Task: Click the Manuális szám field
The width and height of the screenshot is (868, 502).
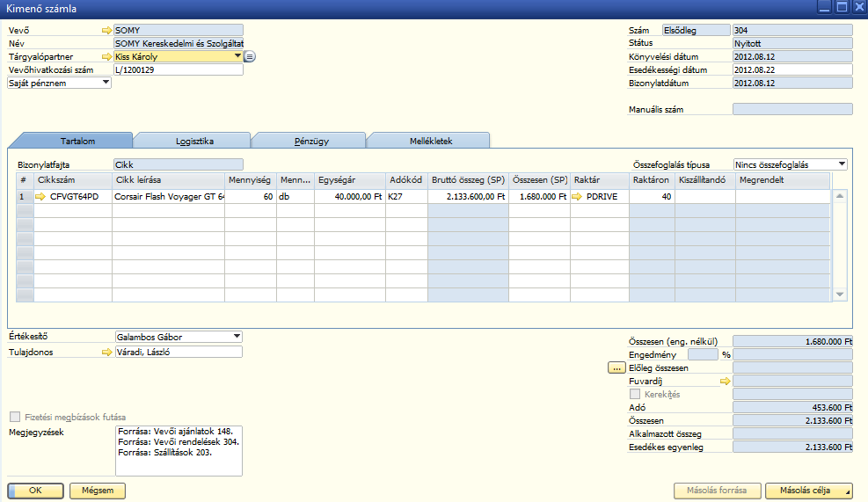Action: (792, 109)
